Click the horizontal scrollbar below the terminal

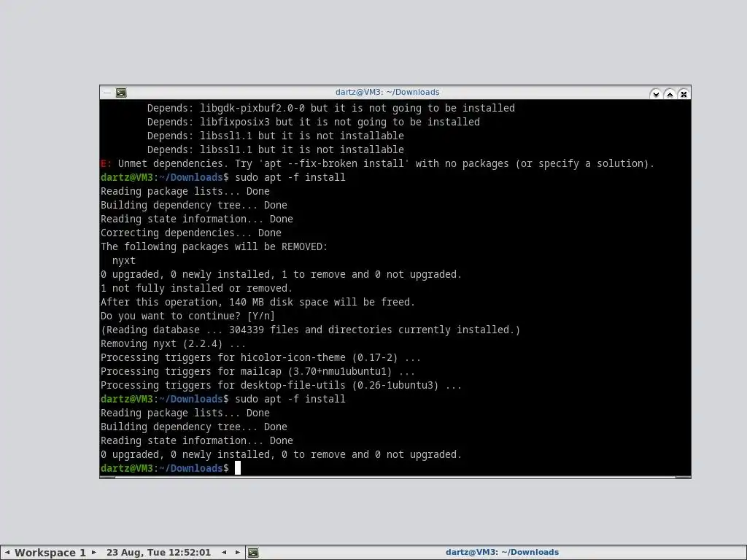click(395, 477)
